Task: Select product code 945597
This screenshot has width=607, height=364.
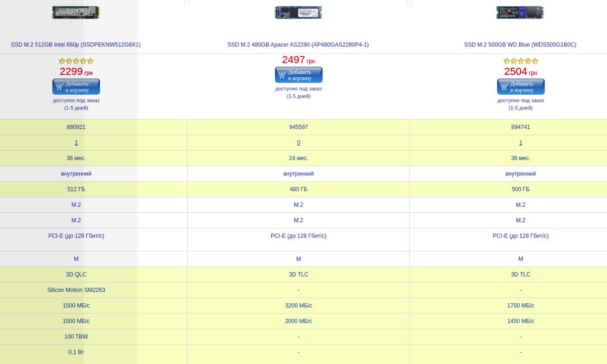Action: point(298,127)
